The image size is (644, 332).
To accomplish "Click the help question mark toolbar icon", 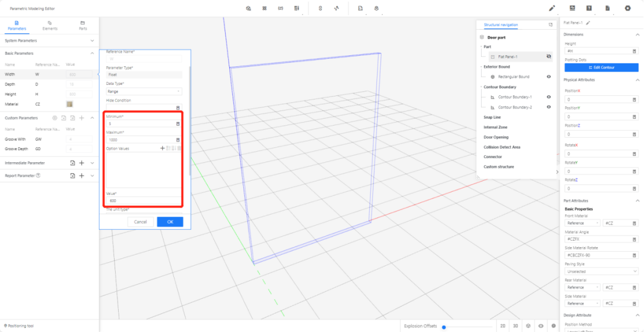I will click(x=589, y=8).
